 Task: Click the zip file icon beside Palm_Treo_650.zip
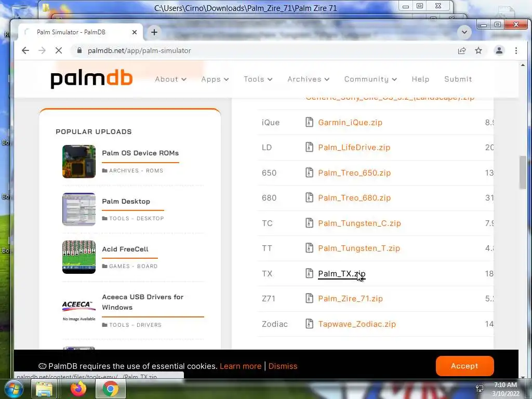pos(309,172)
